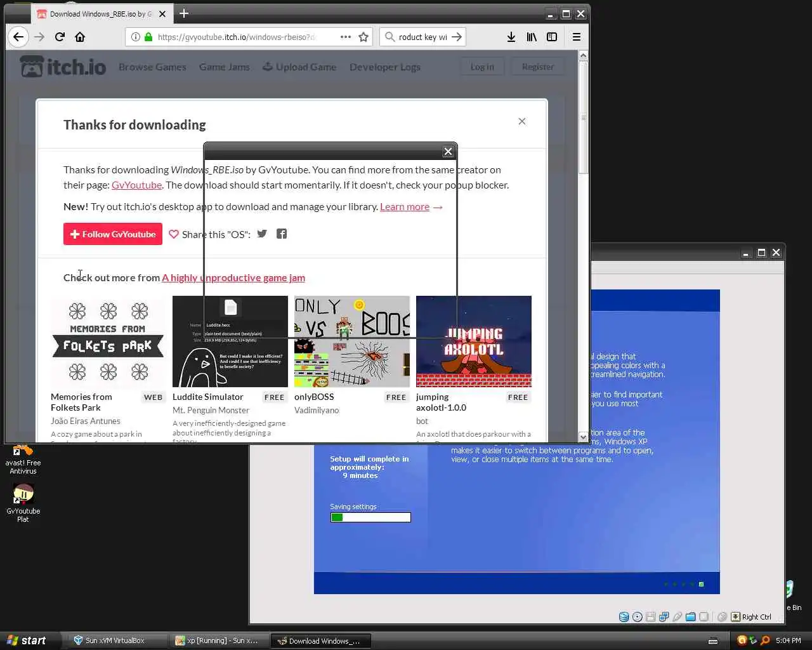Click the Log in button
This screenshot has height=650, width=812.
coord(482,67)
